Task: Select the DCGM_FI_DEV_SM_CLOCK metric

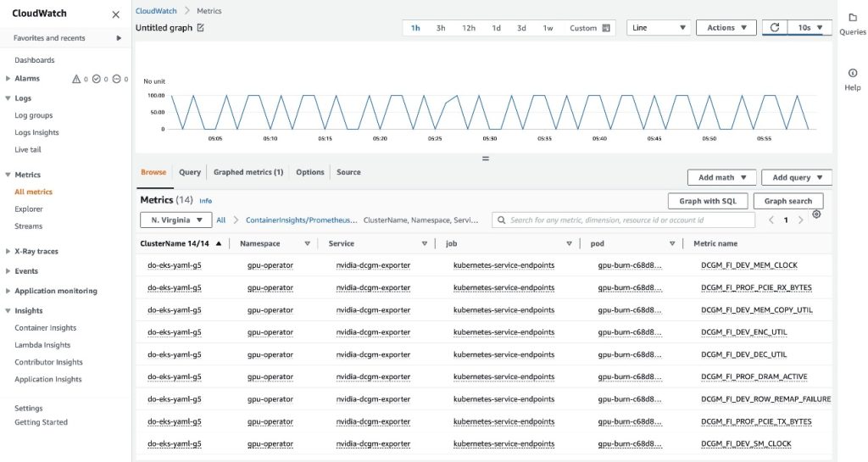Action: click(x=746, y=443)
